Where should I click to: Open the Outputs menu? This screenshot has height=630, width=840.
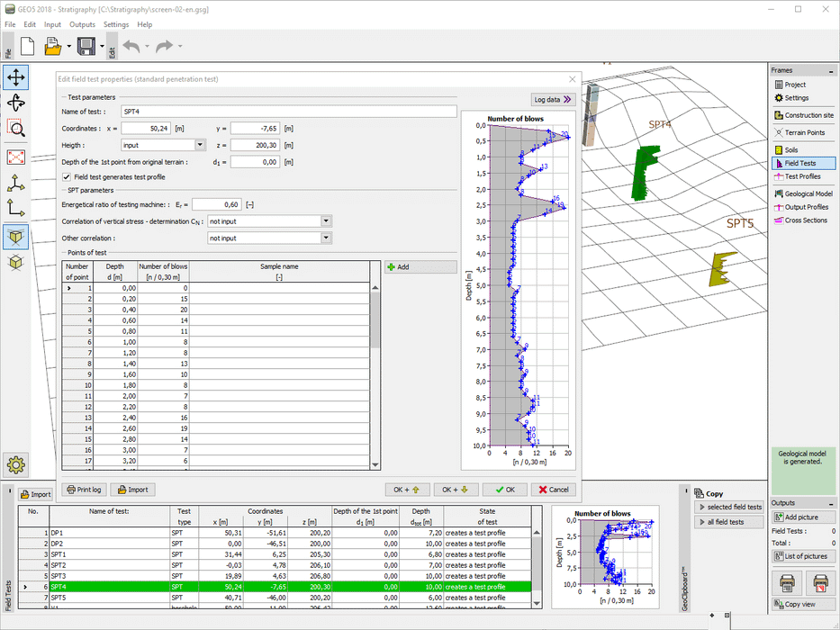82,24
